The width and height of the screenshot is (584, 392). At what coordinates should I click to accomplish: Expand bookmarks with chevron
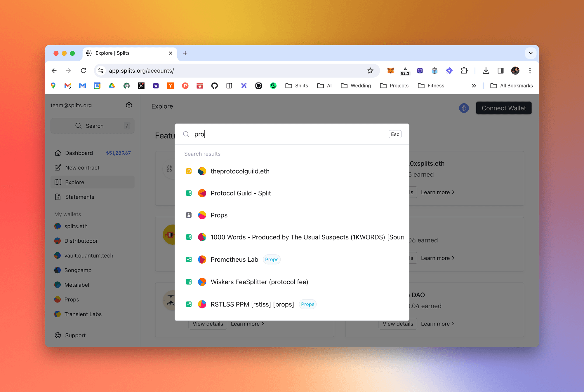tap(474, 85)
